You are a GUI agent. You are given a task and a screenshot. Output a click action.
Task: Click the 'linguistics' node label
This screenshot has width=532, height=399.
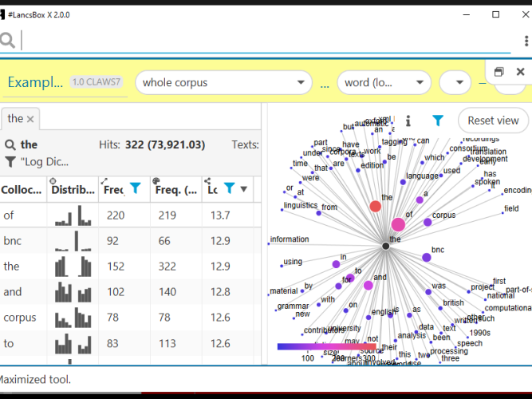pos(301,205)
